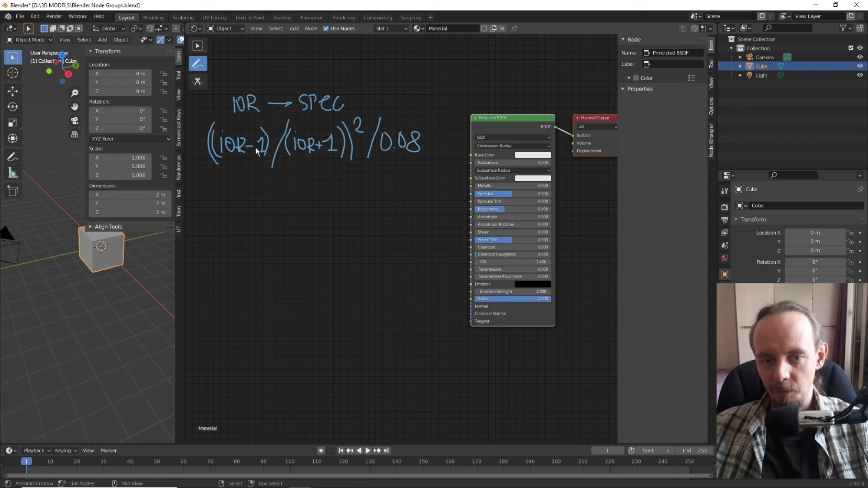This screenshot has width=868, height=488.
Task: Open the Render menu
Action: click(x=54, y=16)
